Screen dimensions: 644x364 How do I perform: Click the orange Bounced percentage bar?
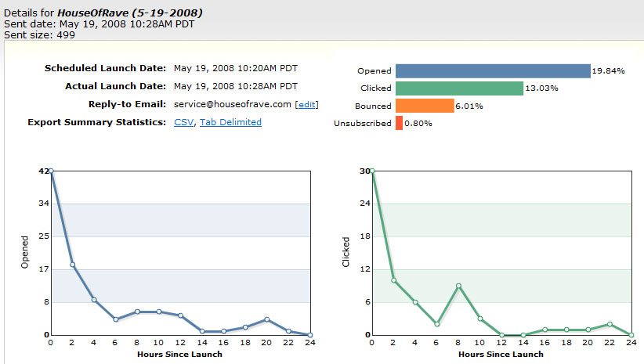[425, 106]
